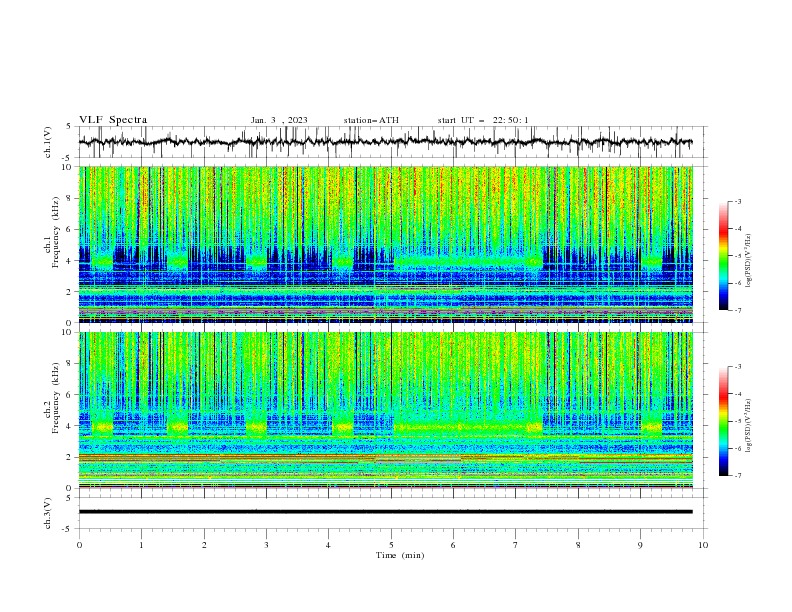Image resolution: width=792 pixels, height=612 pixels.
Task: Click the color scale bar beside ch.2 spectrogram
Action: (723, 421)
